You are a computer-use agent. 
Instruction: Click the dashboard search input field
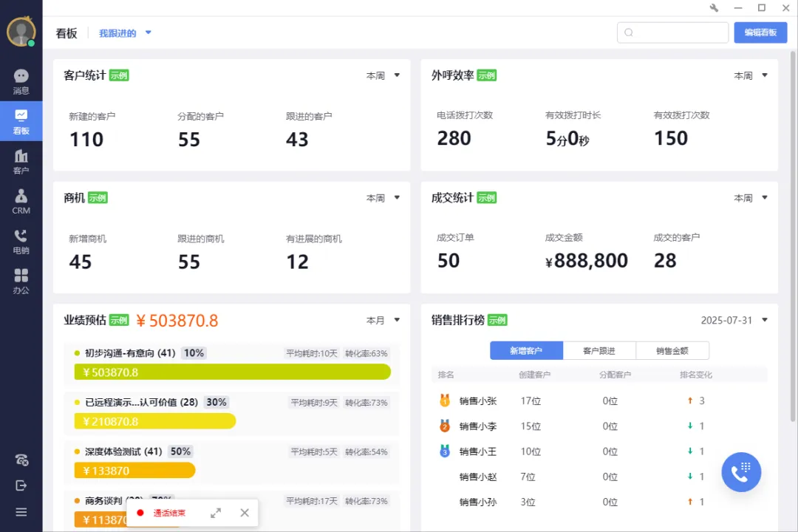click(x=672, y=33)
